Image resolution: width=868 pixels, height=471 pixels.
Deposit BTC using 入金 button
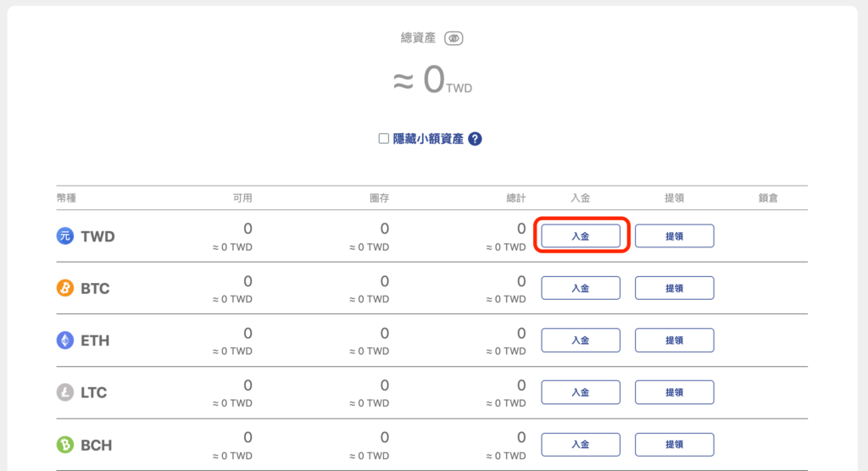tap(581, 288)
